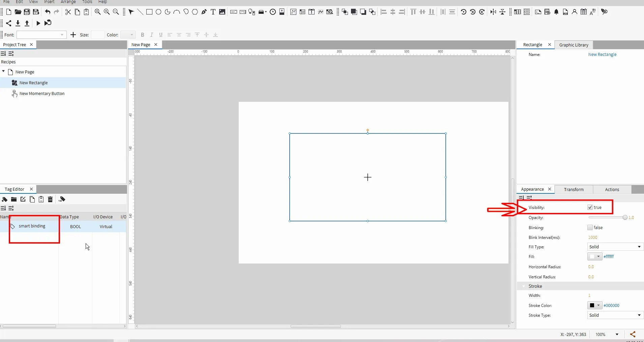Switch to the Transform tab
Screen dimensions: 644x342
pyautogui.click(x=574, y=189)
